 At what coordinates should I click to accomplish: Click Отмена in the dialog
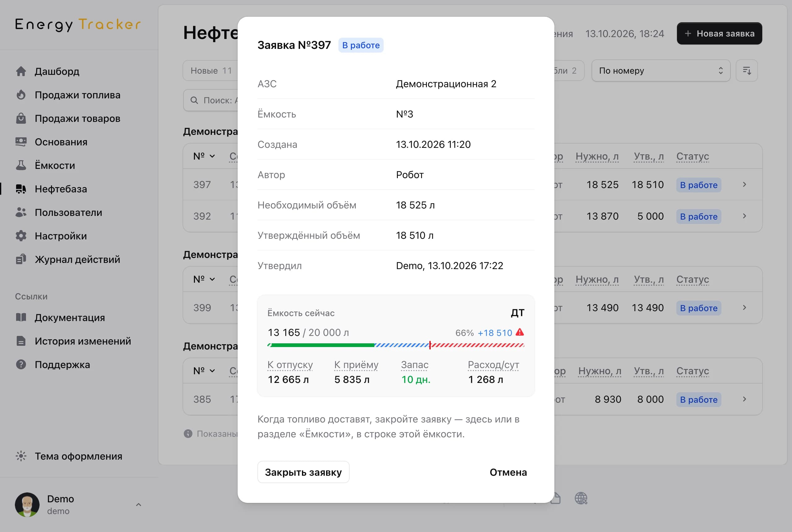coord(508,472)
